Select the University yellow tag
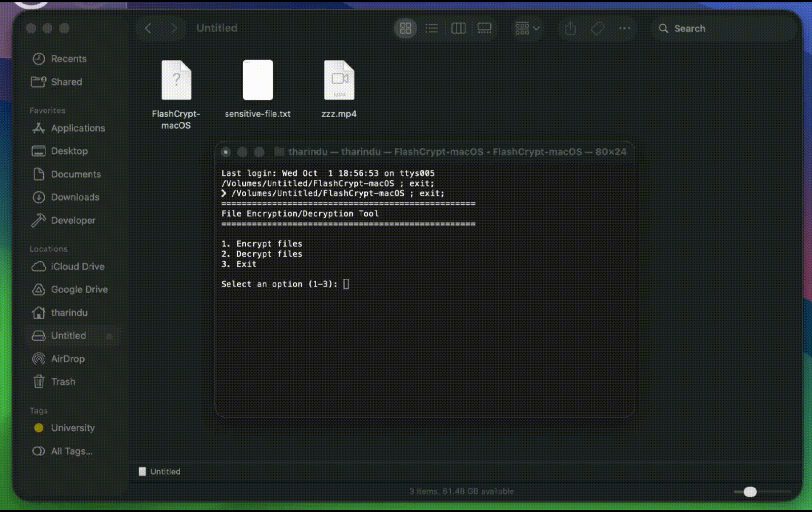 [72, 428]
